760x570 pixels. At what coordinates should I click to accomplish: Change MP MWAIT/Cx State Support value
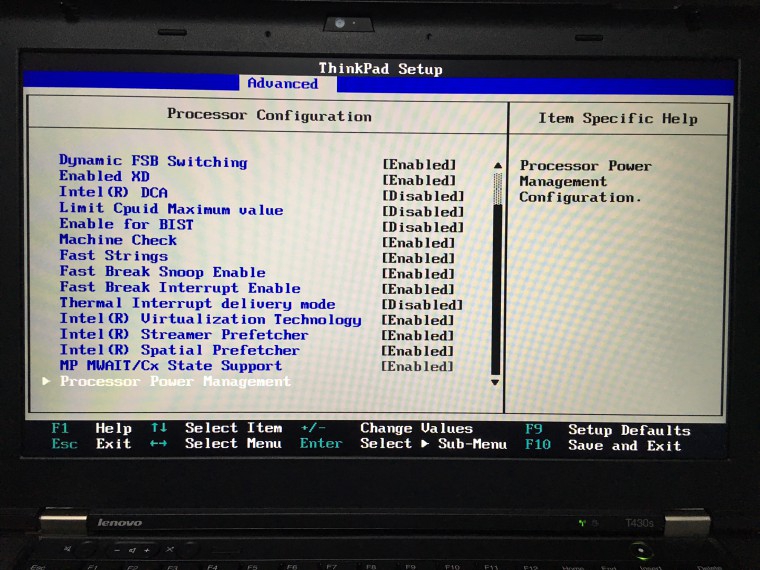point(417,366)
